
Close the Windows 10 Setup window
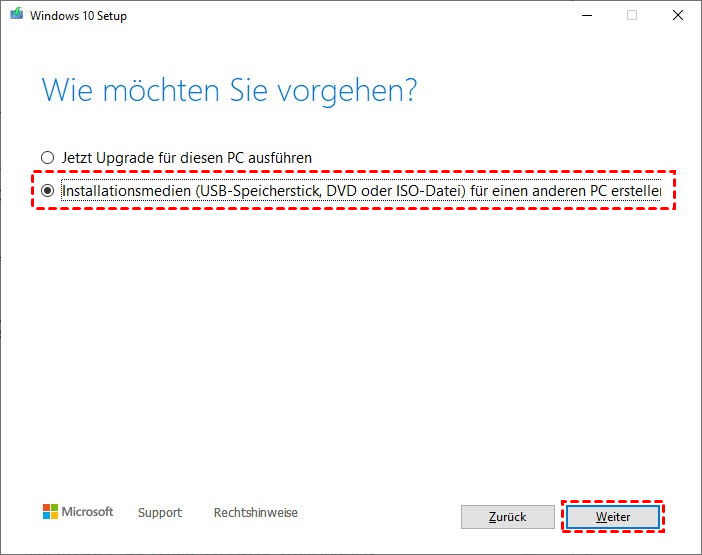678,15
